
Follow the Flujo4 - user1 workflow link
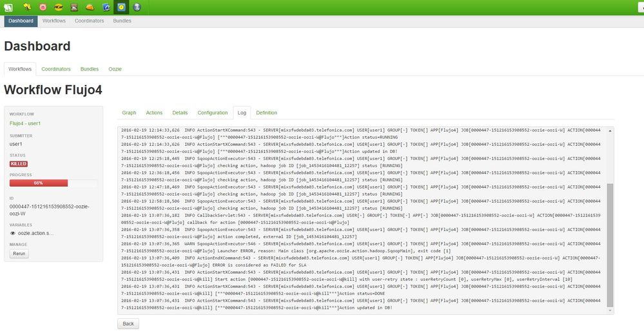point(25,123)
